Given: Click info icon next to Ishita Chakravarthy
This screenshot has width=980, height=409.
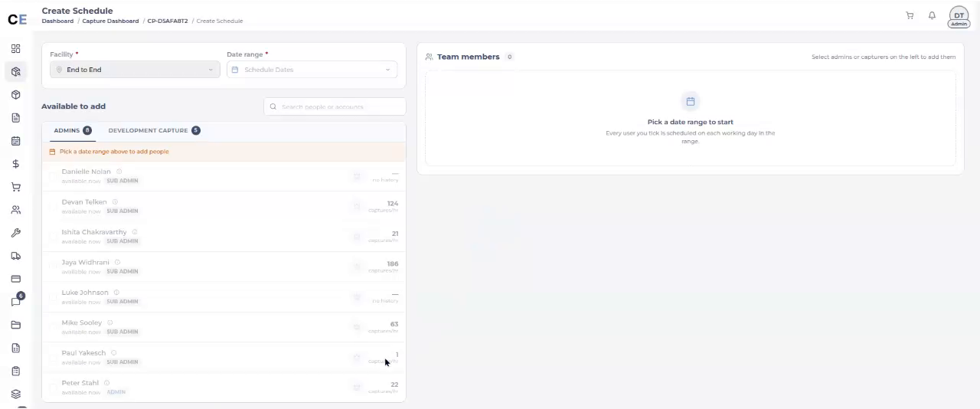Looking at the screenshot, I should click(x=135, y=232).
